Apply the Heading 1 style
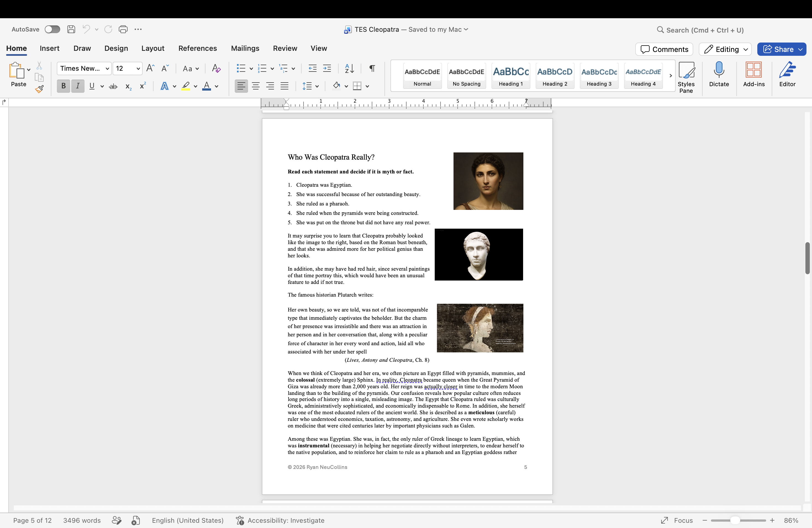The width and height of the screenshot is (812, 528). (511, 76)
